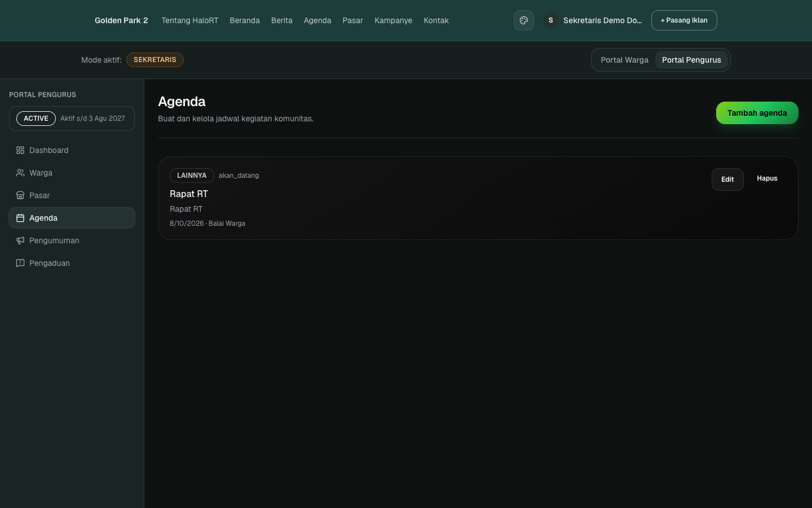Open Agenda in top navigation bar
The height and width of the screenshot is (508, 812).
[x=317, y=20]
